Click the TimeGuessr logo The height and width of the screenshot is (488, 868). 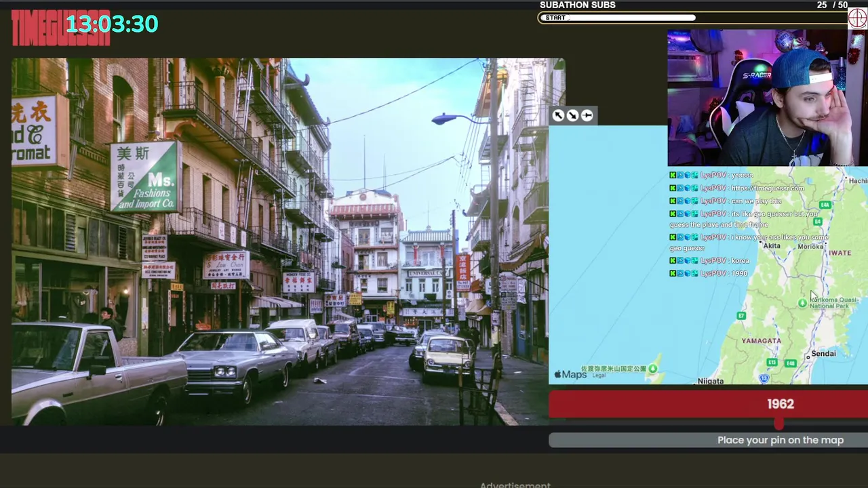[x=60, y=28]
